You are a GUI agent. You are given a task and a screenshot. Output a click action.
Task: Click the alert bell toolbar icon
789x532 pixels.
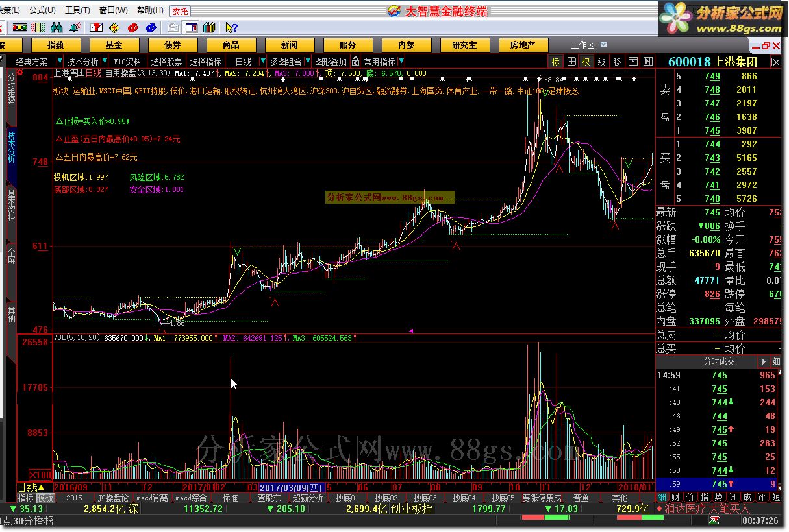(74, 27)
